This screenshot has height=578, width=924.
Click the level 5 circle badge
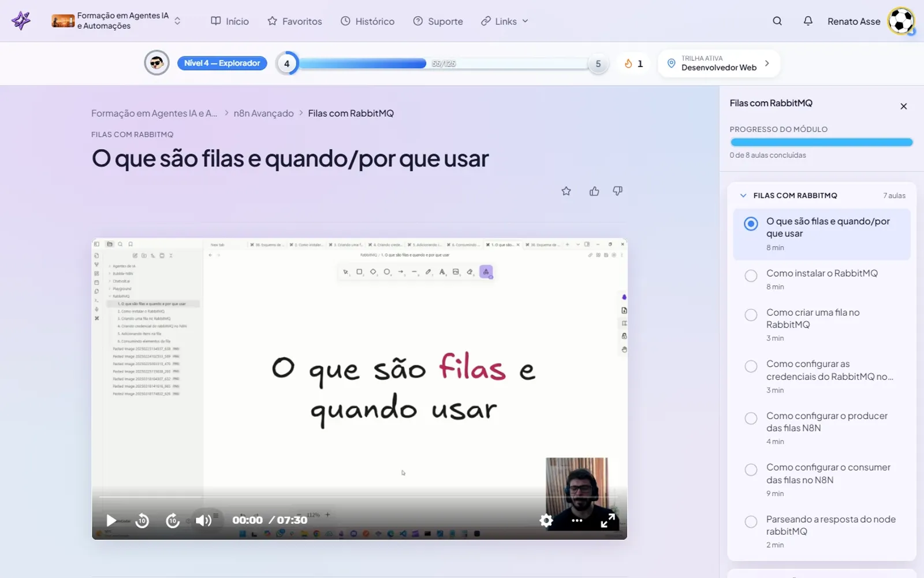tap(598, 64)
